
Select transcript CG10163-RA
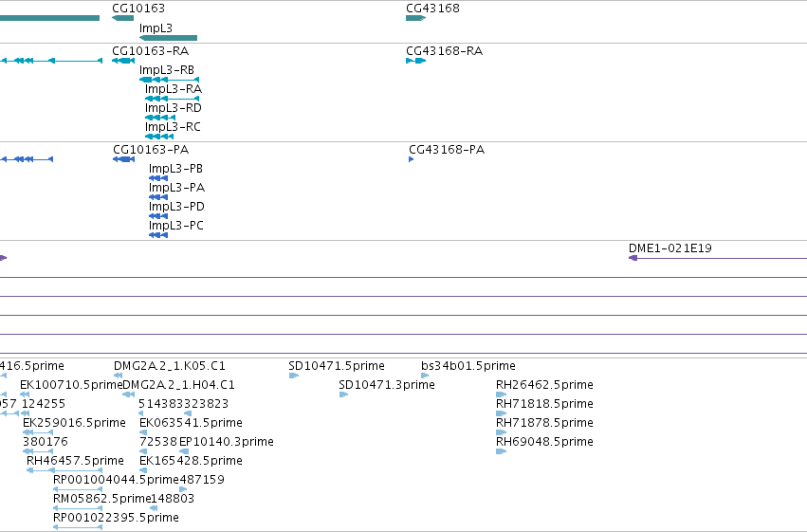[150, 51]
